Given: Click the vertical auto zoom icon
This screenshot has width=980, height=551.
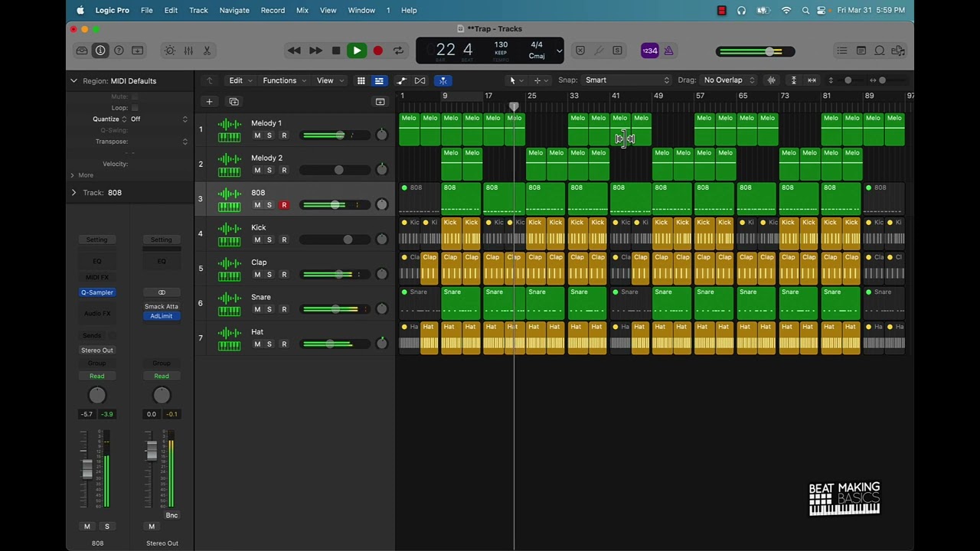Looking at the screenshot, I should (793, 80).
